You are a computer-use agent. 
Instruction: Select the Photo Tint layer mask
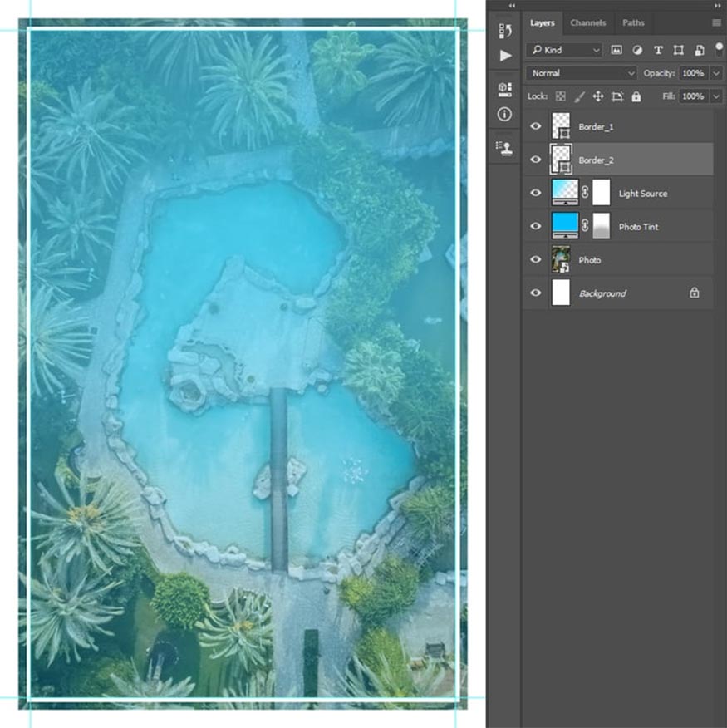click(602, 226)
